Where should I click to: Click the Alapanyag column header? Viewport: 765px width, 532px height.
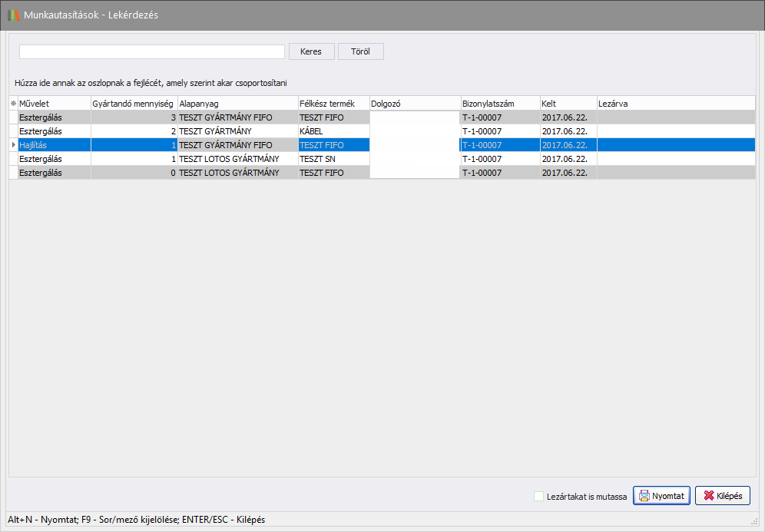click(x=237, y=103)
